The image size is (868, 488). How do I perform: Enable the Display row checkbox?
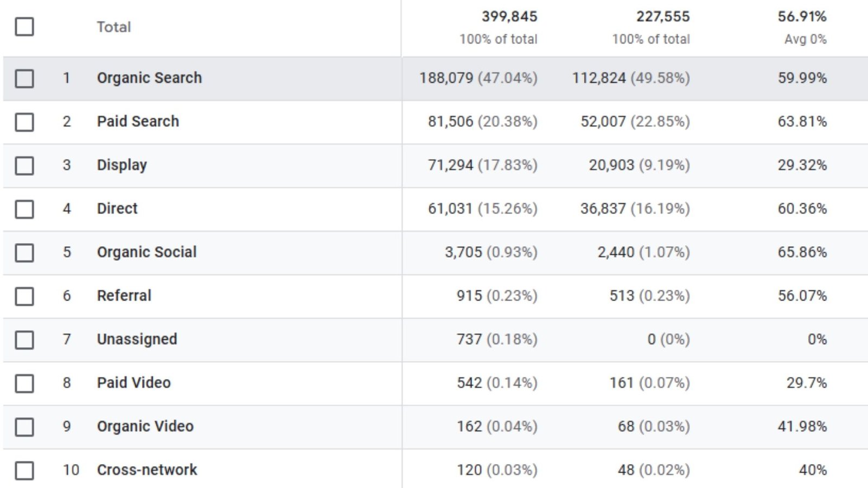coord(24,165)
